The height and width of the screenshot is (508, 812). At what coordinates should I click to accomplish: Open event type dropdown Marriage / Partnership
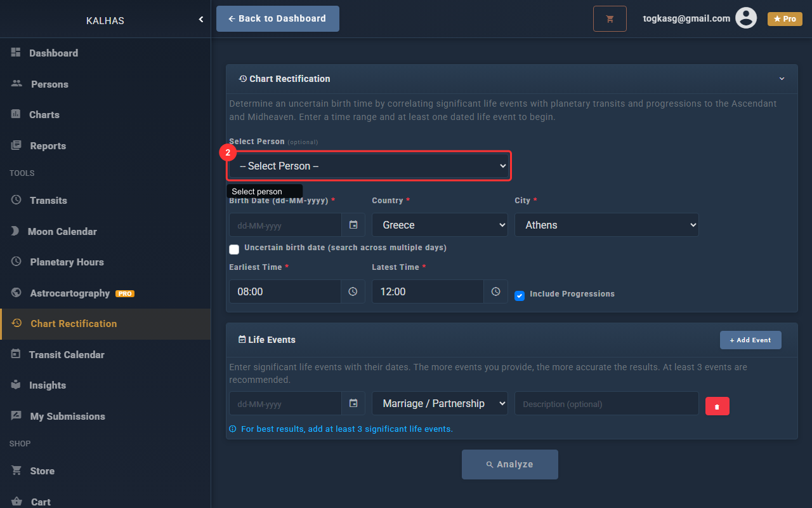[440, 403]
